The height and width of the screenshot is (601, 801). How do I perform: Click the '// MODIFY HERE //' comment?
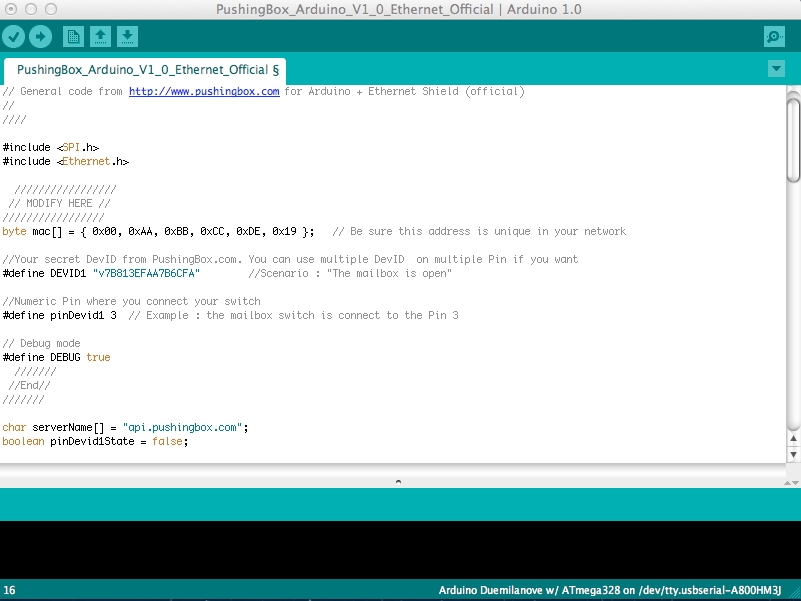pyautogui.click(x=59, y=203)
